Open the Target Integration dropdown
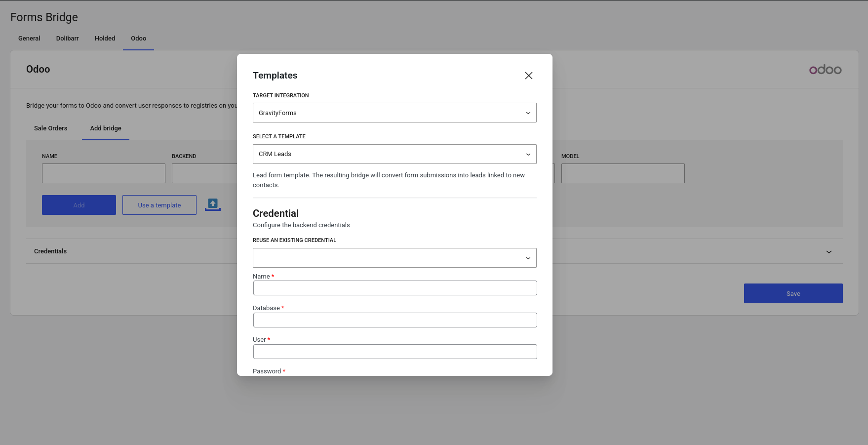The width and height of the screenshot is (868, 445). (x=395, y=113)
